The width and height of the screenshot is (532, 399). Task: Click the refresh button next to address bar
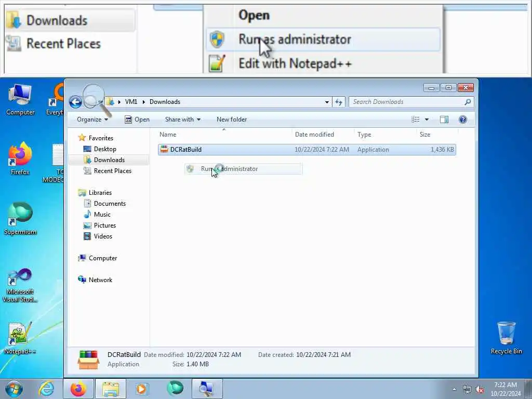(339, 102)
